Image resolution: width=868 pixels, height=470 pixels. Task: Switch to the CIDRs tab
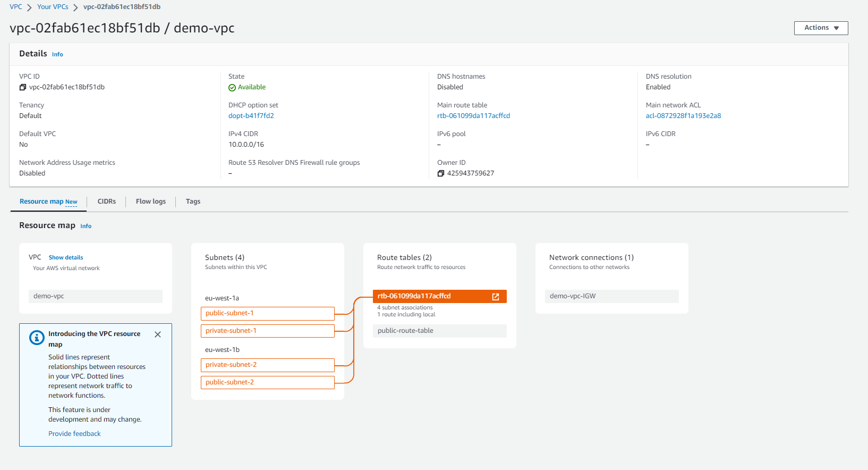pyautogui.click(x=106, y=202)
